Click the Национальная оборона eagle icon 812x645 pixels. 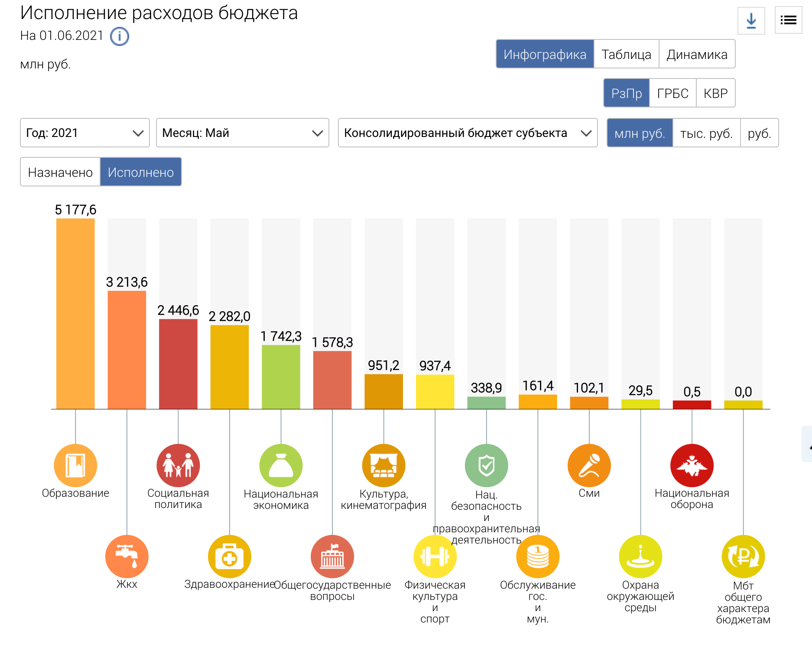point(692,466)
